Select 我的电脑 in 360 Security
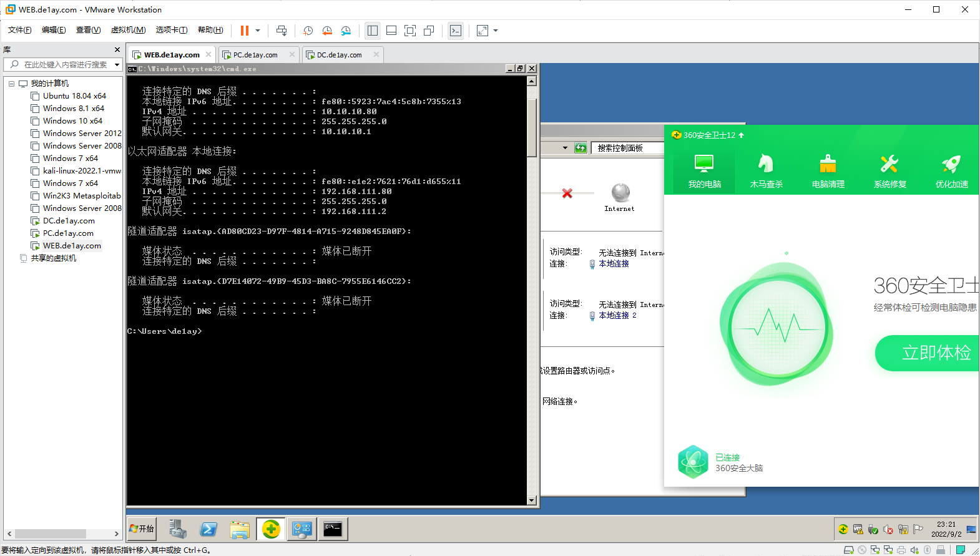Image resolution: width=980 pixels, height=556 pixels. (704, 171)
